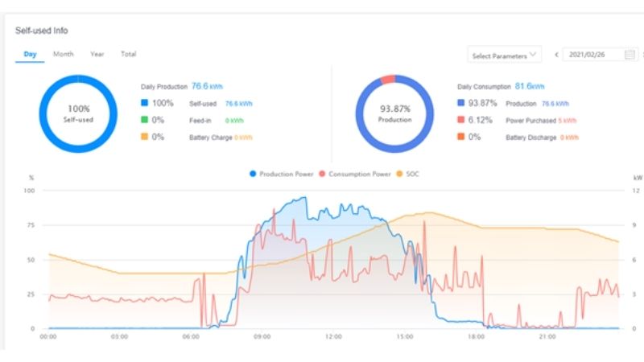The height and width of the screenshot is (362, 644).
Task: Click the 100% Self-used donut chart
Action: click(x=79, y=113)
